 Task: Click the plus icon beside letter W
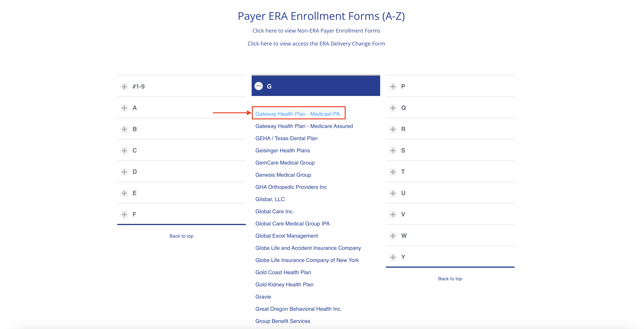(393, 236)
